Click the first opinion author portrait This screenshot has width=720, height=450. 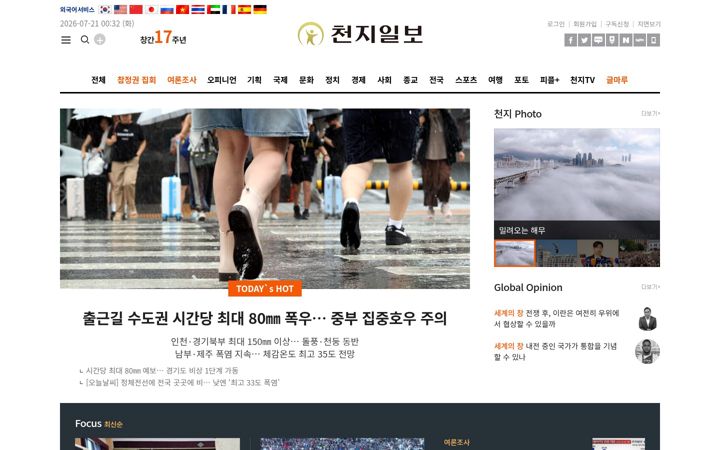coord(647,319)
